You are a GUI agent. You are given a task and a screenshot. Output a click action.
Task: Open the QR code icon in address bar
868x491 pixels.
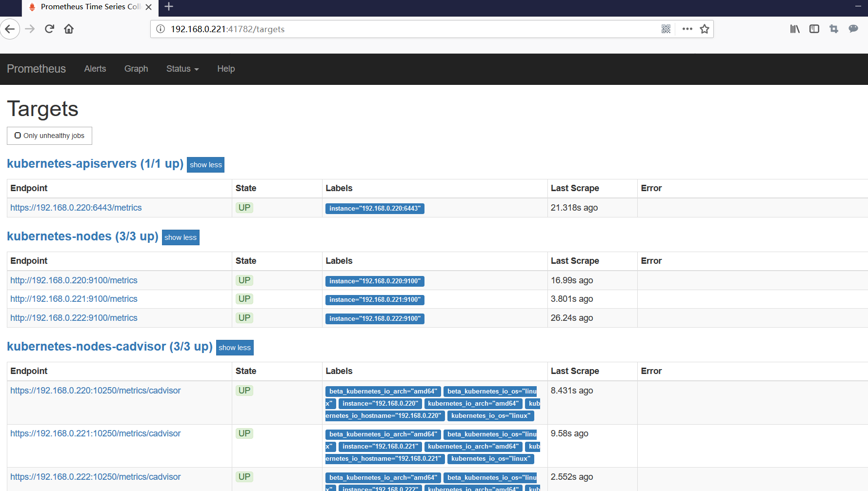pos(666,29)
